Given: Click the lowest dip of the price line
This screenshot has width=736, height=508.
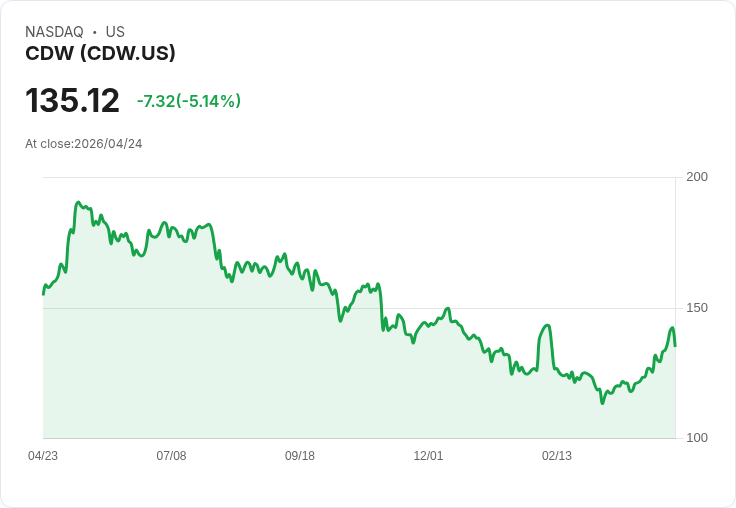Looking at the screenshot, I should click(602, 403).
